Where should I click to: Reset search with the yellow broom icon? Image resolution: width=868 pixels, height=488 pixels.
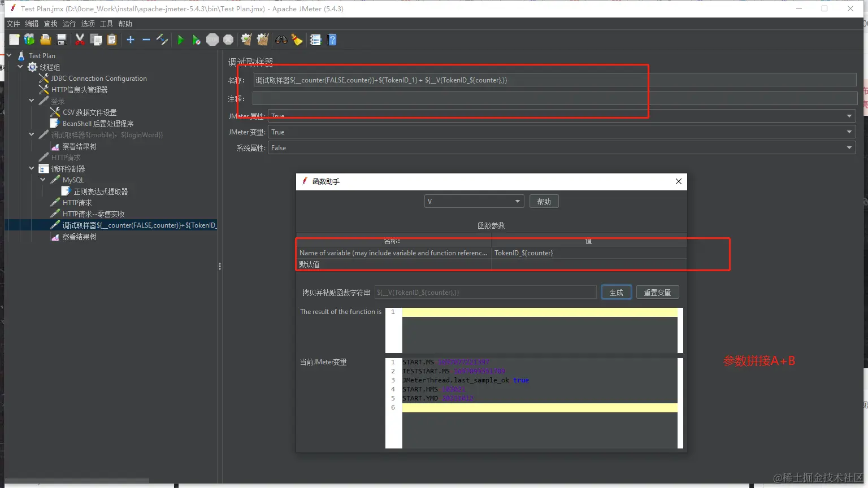coord(297,40)
